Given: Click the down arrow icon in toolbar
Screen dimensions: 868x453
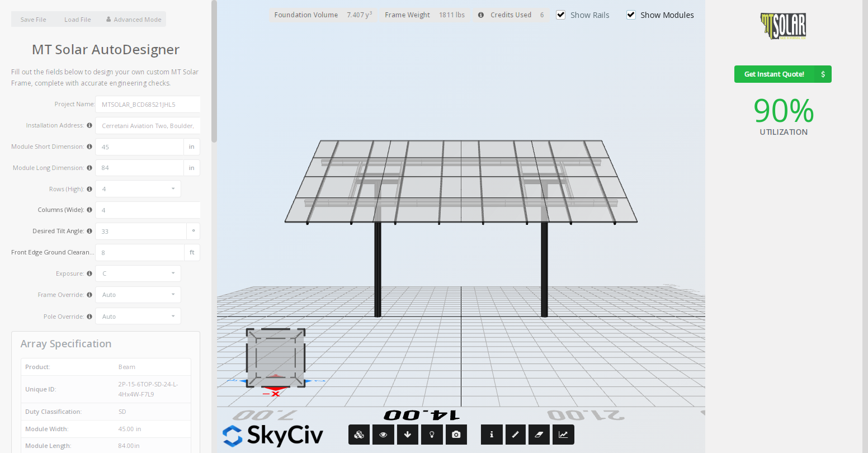Looking at the screenshot, I should click(x=408, y=435).
